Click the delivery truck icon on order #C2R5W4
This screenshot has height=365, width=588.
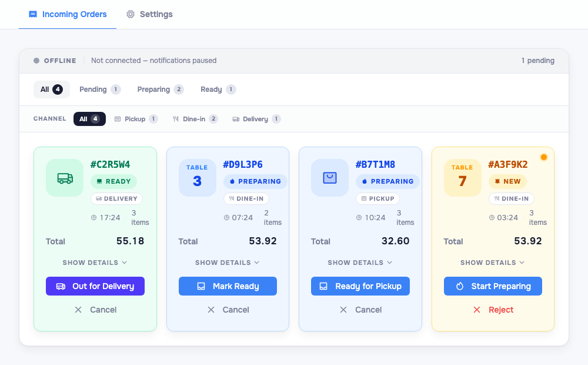click(x=65, y=178)
